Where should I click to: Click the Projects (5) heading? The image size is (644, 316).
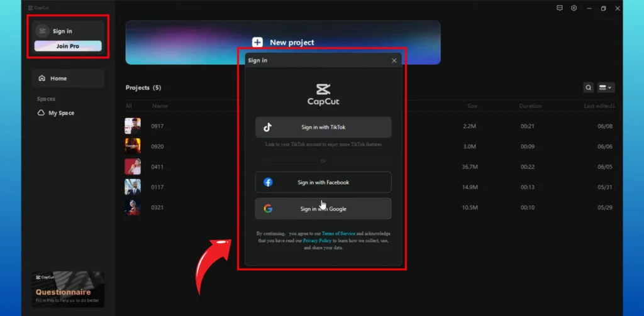(x=143, y=87)
